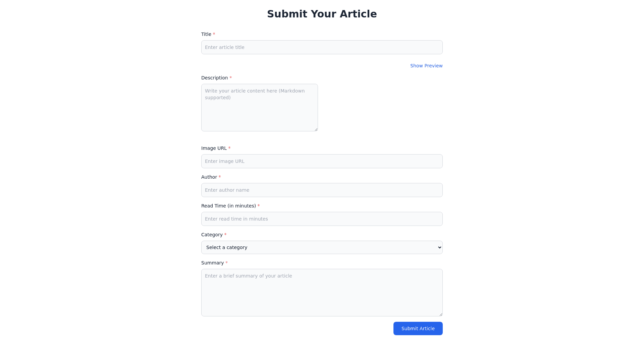Click the Description field label
Viewport: 644px width, 362px height.
pos(214,78)
